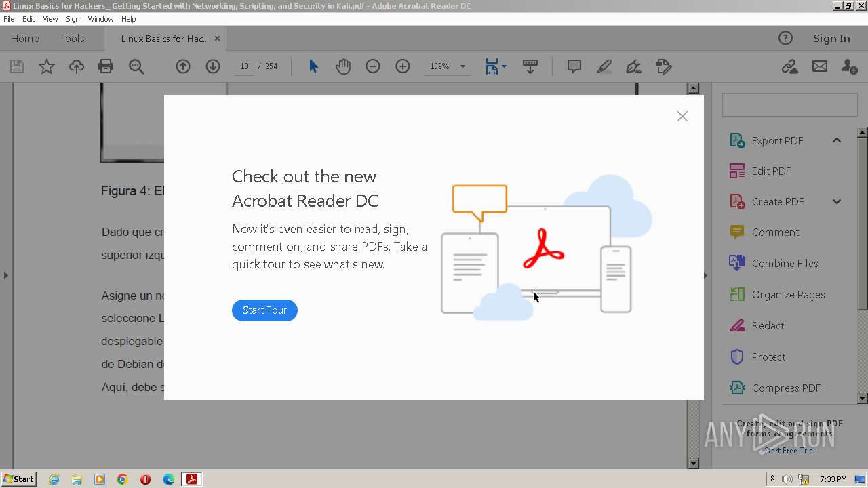Bookmark file with the star icon
This screenshot has width=868, height=488.
[x=46, y=66]
